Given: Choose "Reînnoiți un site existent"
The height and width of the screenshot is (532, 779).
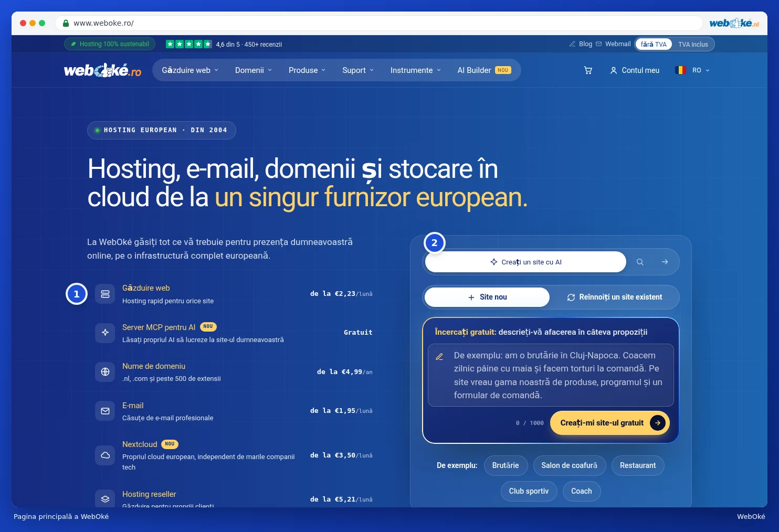Looking at the screenshot, I should point(614,297).
